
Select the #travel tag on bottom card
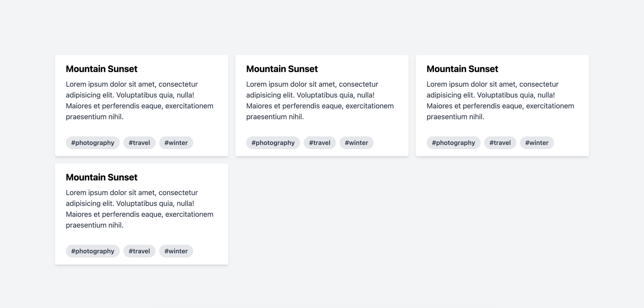click(x=139, y=251)
